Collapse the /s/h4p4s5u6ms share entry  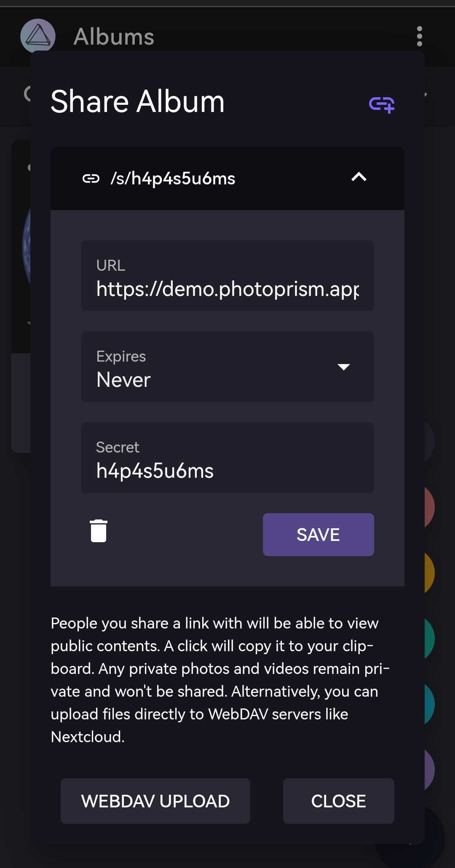(x=359, y=178)
